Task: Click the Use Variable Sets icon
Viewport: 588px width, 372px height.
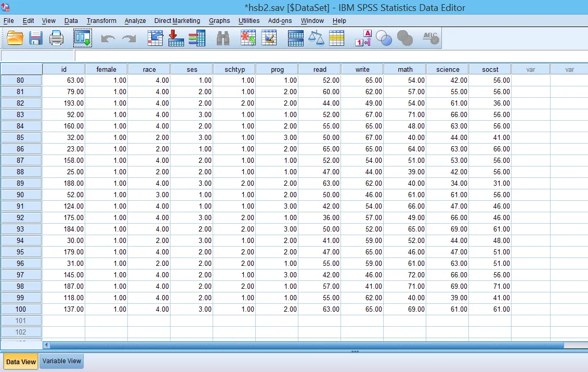Action: click(x=385, y=37)
